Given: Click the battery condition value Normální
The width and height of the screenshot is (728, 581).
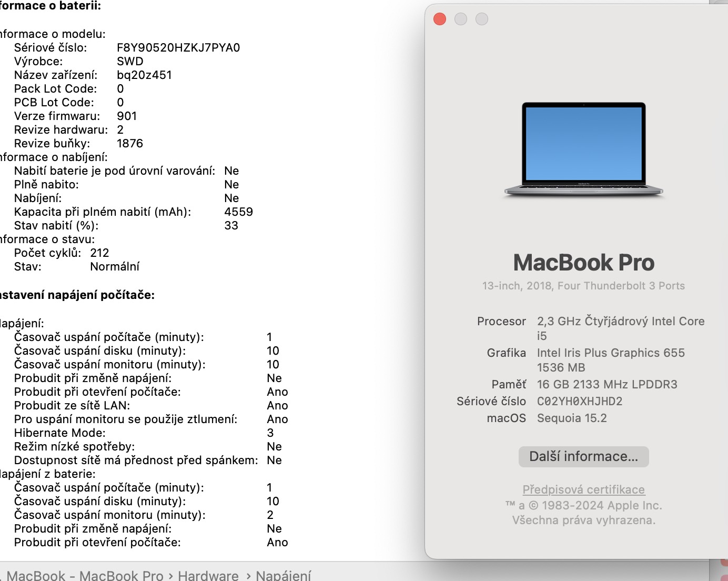Looking at the screenshot, I should pyautogui.click(x=115, y=266).
